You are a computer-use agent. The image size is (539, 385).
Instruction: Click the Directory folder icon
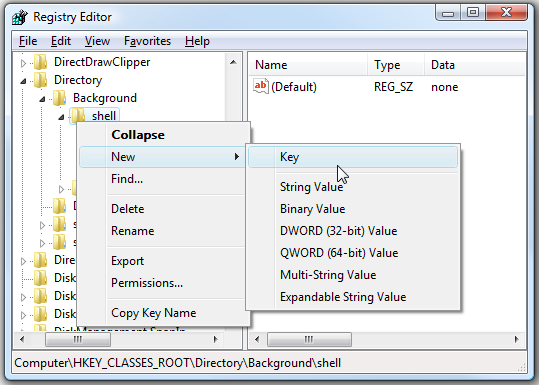pyautogui.click(x=41, y=80)
